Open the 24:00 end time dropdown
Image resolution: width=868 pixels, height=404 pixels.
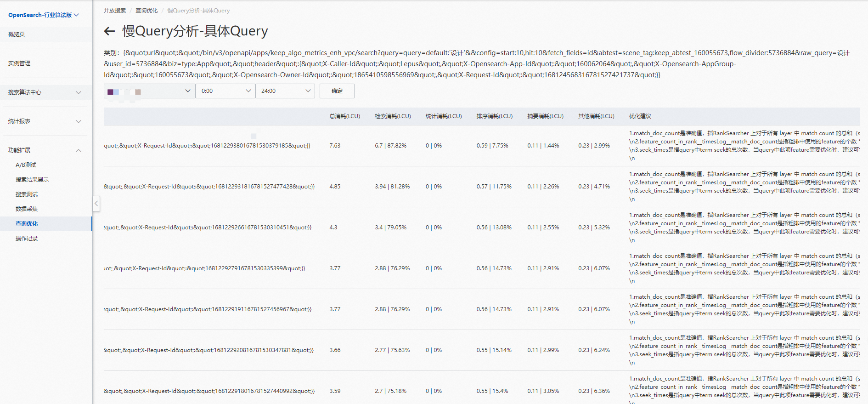[285, 91]
